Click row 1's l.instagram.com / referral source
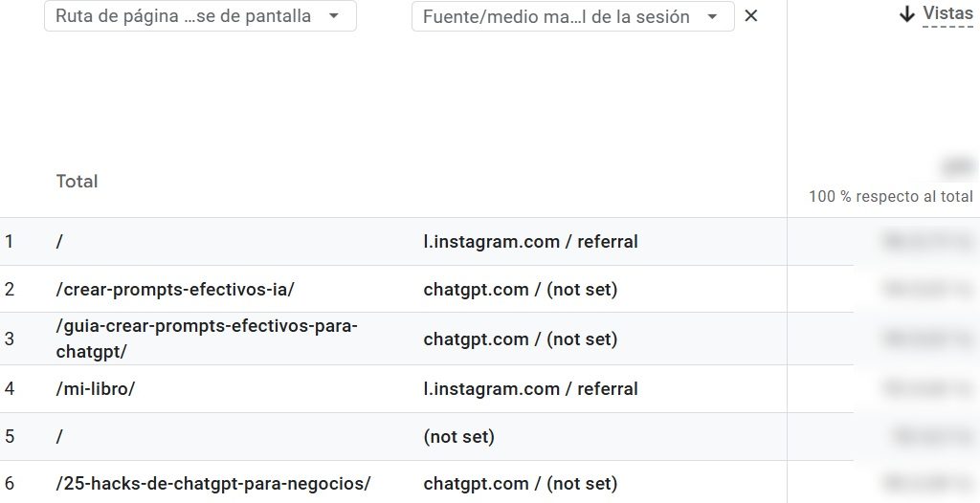980x503 pixels. click(530, 242)
